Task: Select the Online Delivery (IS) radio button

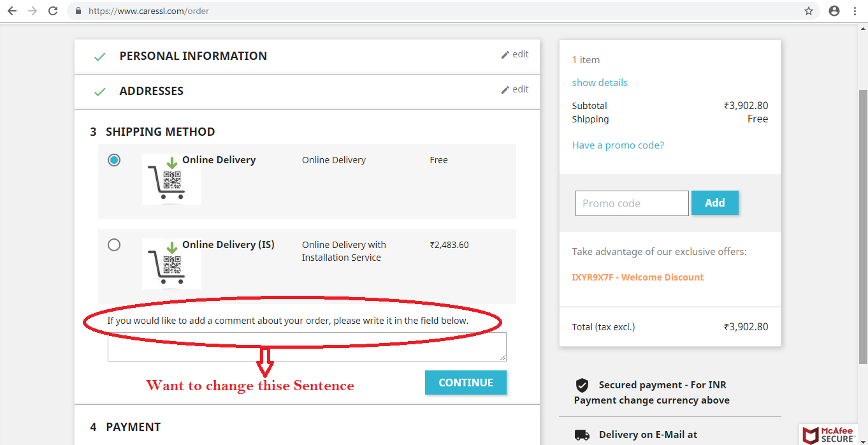Action: [x=114, y=245]
